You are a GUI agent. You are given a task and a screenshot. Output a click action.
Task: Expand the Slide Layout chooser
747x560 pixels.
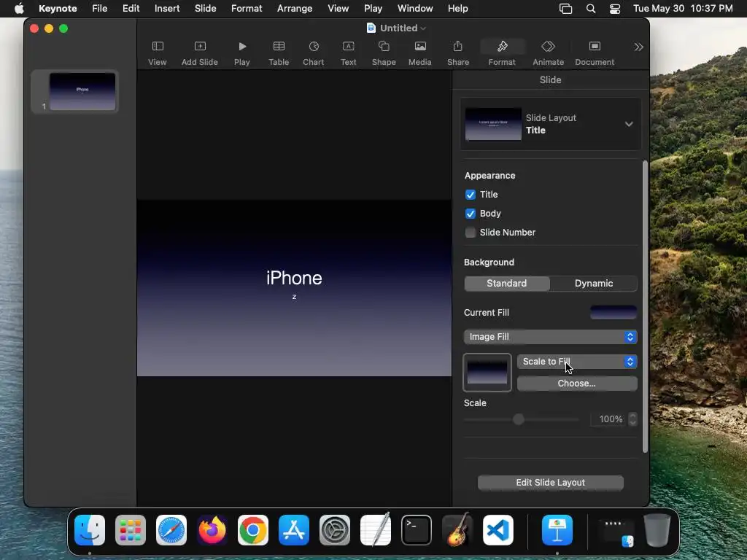pyautogui.click(x=550, y=124)
